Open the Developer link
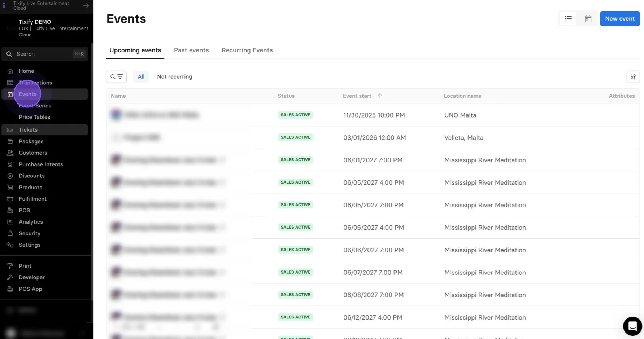 point(32,277)
